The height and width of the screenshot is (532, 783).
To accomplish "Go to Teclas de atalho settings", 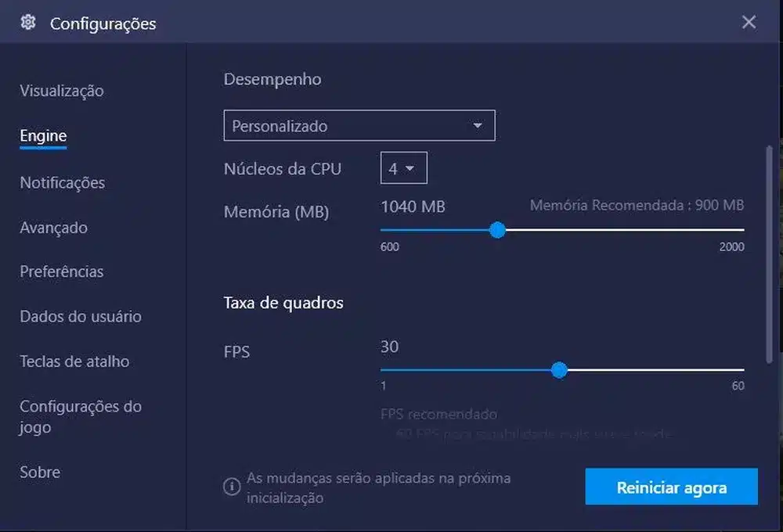I will tap(74, 361).
